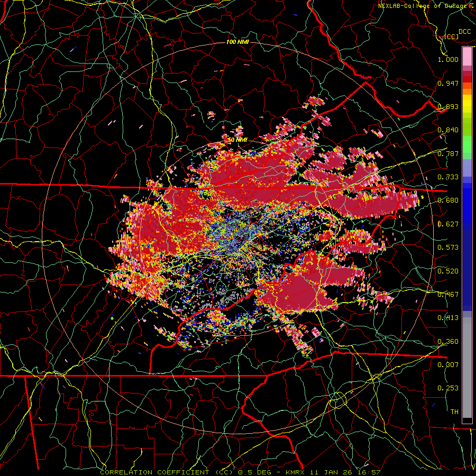Click the 0.307 legend value

click(x=448, y=365)
